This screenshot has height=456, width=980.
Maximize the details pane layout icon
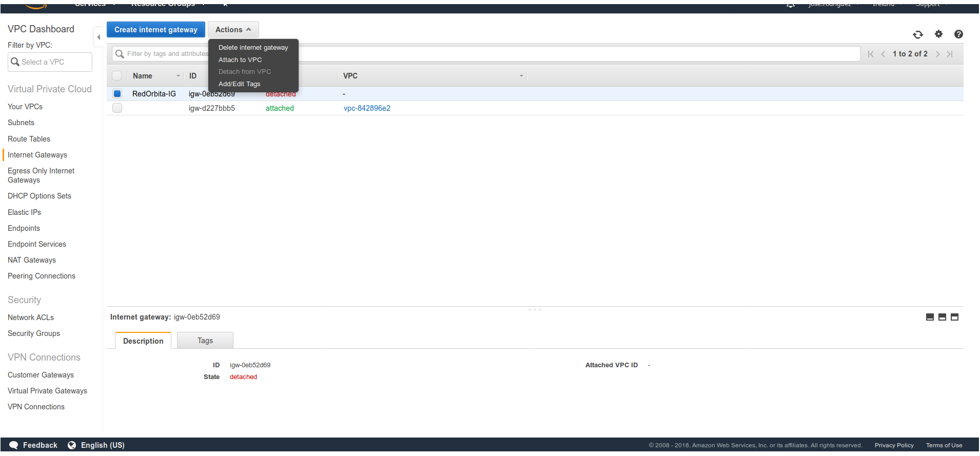click(954, 317)
